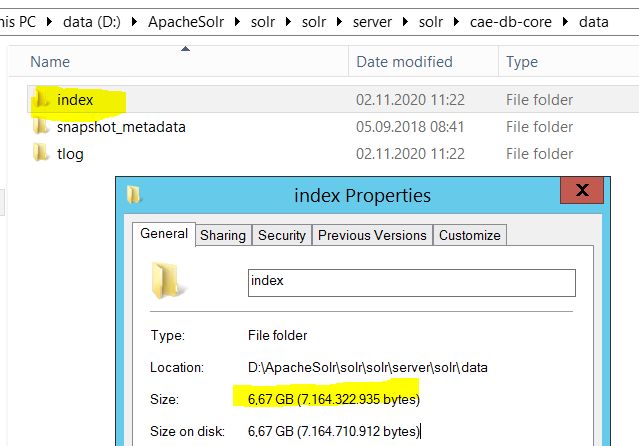Image resolution: width=639 pixels, height=446 pixels.
Task: Open the Previous Versions tab
Action: [372, 235]
